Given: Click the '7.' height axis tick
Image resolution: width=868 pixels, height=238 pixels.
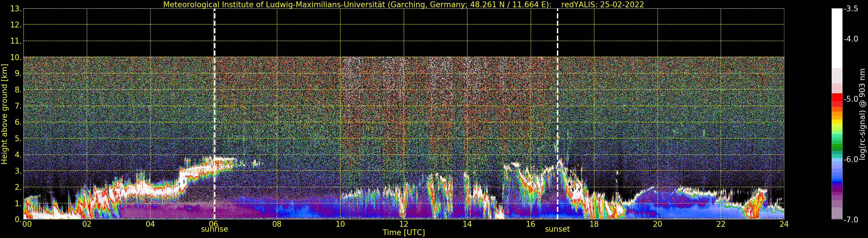Looking at the screenshot, I should click(18, 106).
